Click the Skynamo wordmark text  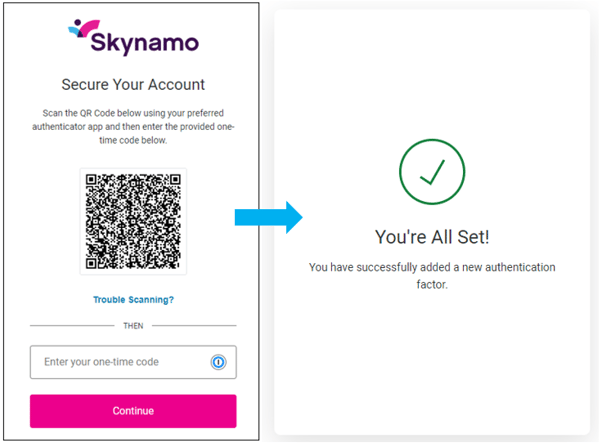[x=144, y=42]
